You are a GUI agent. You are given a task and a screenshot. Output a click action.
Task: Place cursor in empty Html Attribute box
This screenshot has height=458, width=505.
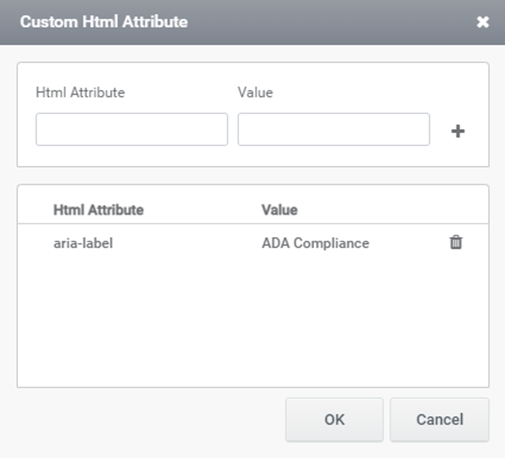point(132,129)
